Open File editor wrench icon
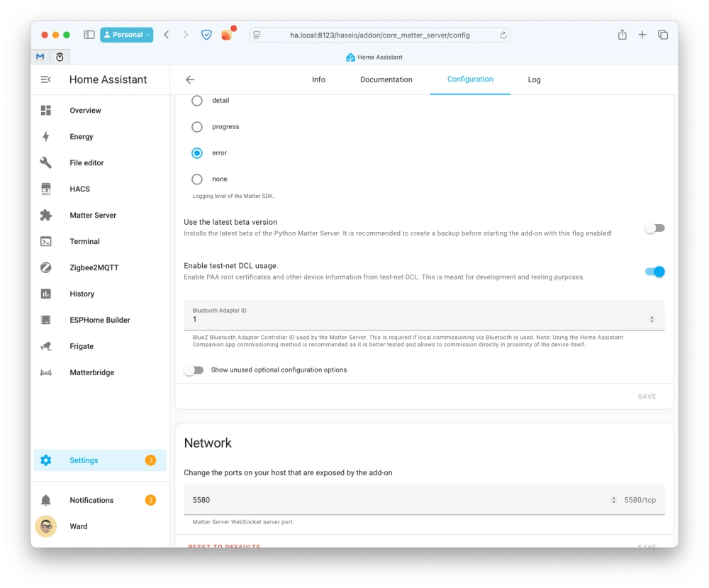 click(46, 163)
